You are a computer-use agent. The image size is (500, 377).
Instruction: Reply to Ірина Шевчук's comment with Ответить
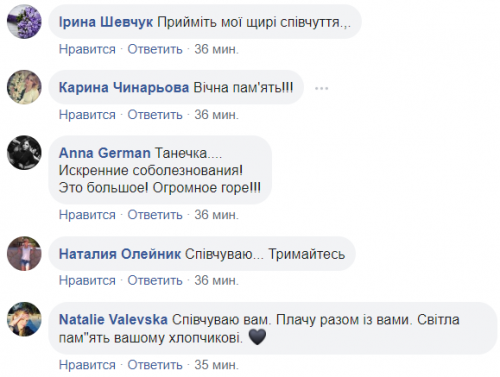pos(155,49)
